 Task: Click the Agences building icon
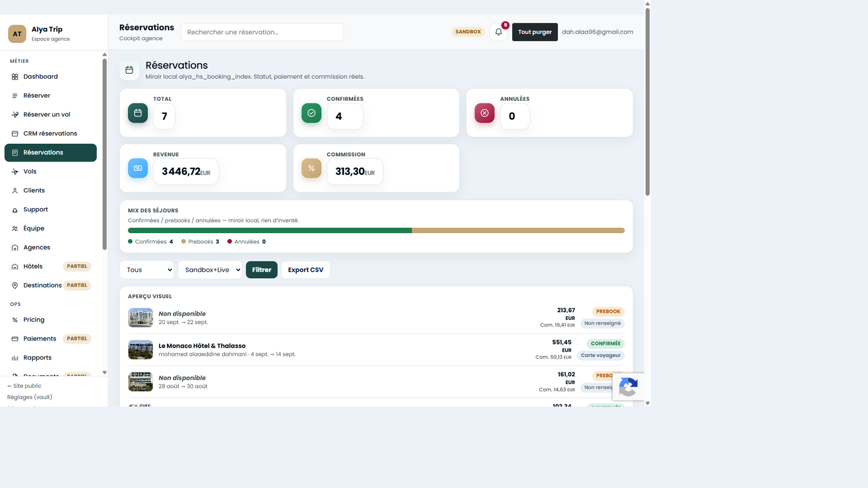pyautogui.click(x=15, y=248)
